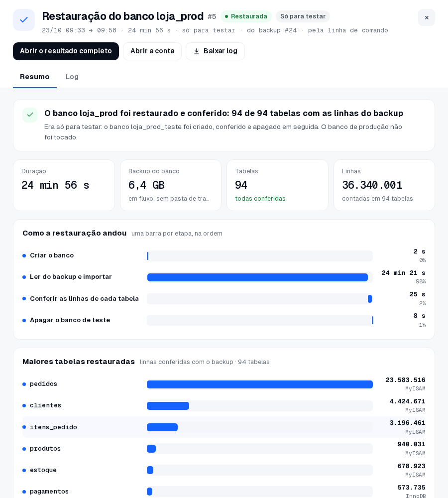Click the row count 23.583.516
Screen dimensions: 448x498
(x=406, y=380)
